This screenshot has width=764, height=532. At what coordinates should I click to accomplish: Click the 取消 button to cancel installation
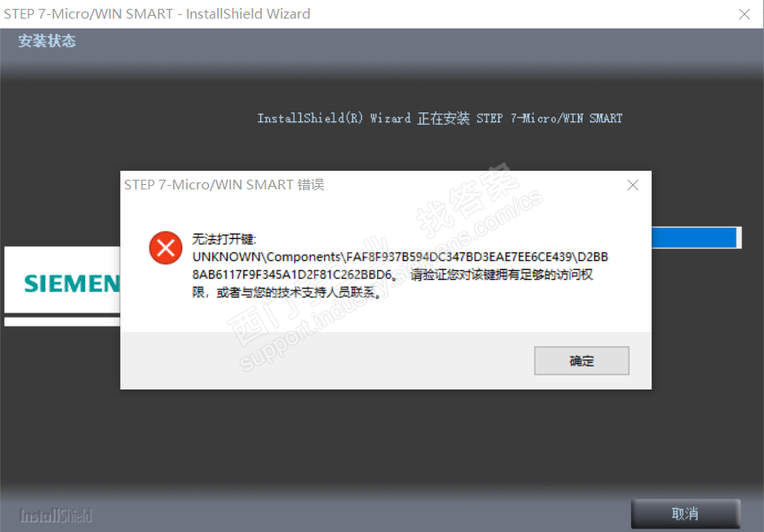pos(685,513)
